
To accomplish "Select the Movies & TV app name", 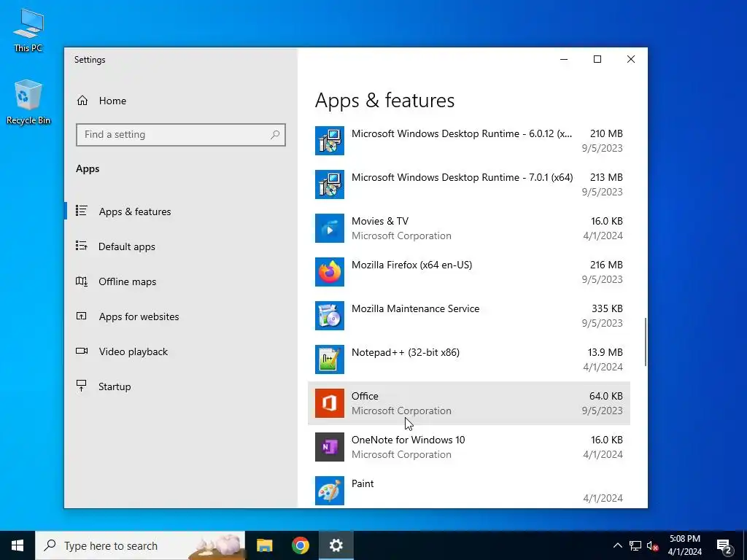I will coord(379,221).
